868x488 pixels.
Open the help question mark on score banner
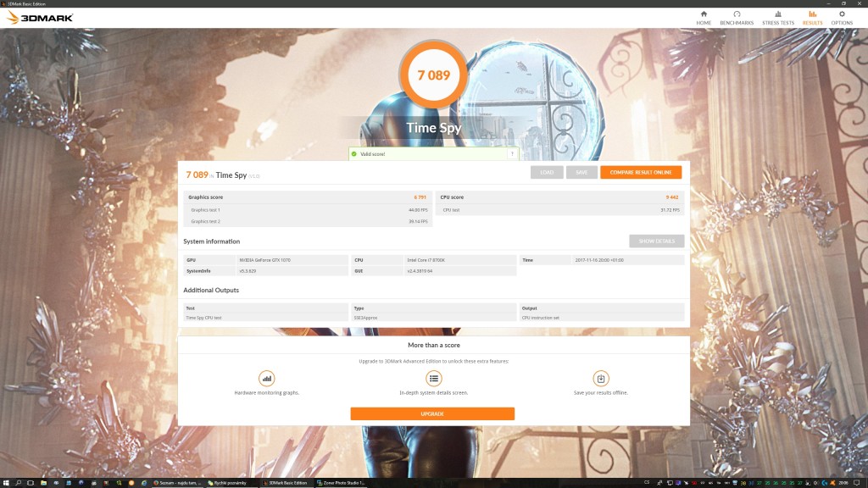coord(511,153)
